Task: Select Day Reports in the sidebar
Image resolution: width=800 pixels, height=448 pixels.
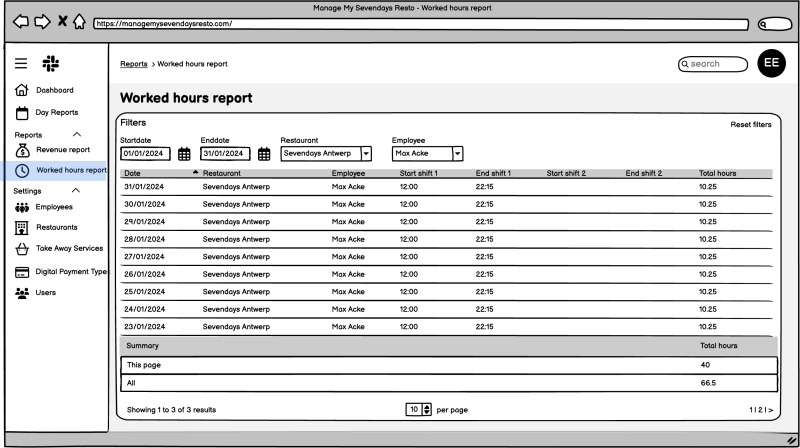Action: pos(56,112)
